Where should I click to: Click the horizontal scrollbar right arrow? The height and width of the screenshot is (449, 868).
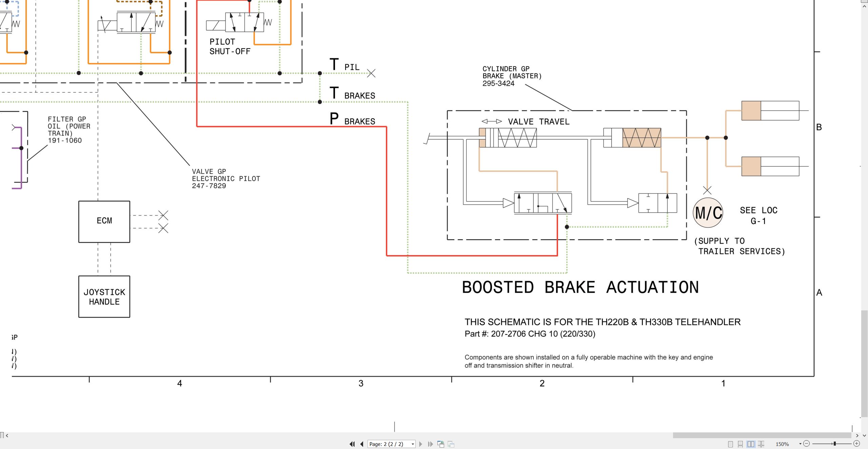click(x=857, y=435)
